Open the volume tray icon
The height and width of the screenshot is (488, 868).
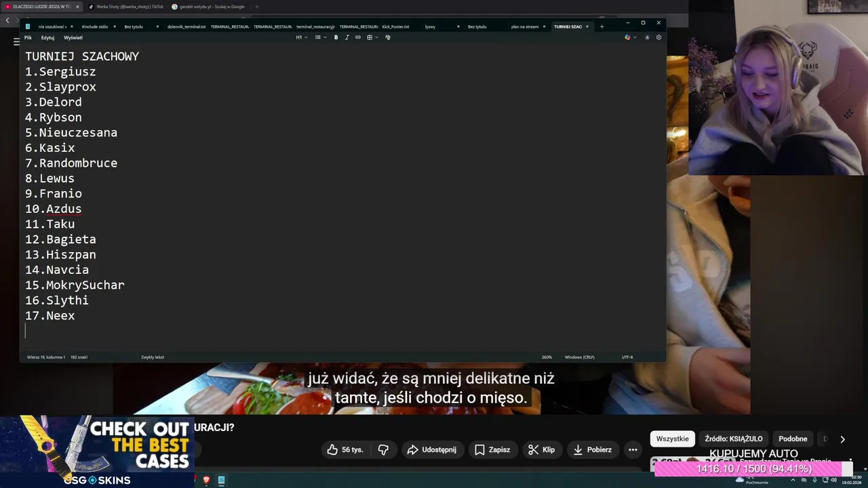pos(834,480)
